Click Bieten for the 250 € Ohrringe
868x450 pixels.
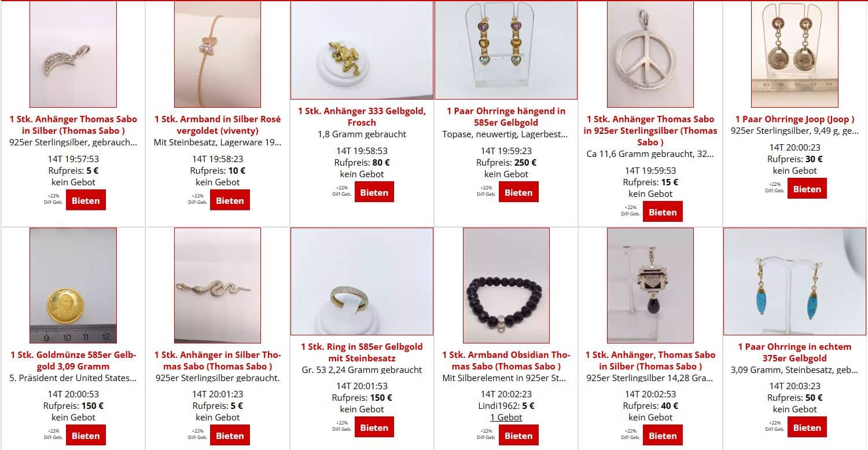[x=518, y=192]
